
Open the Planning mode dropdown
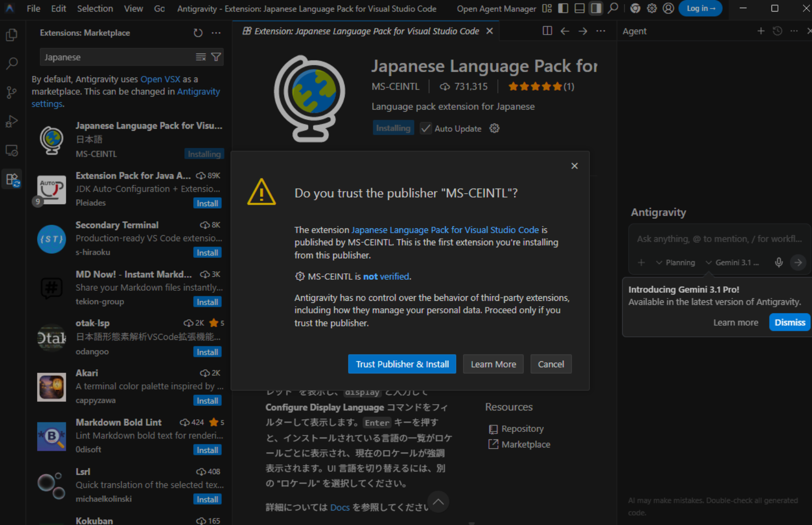pyautogui.click(x=675, y=262)
